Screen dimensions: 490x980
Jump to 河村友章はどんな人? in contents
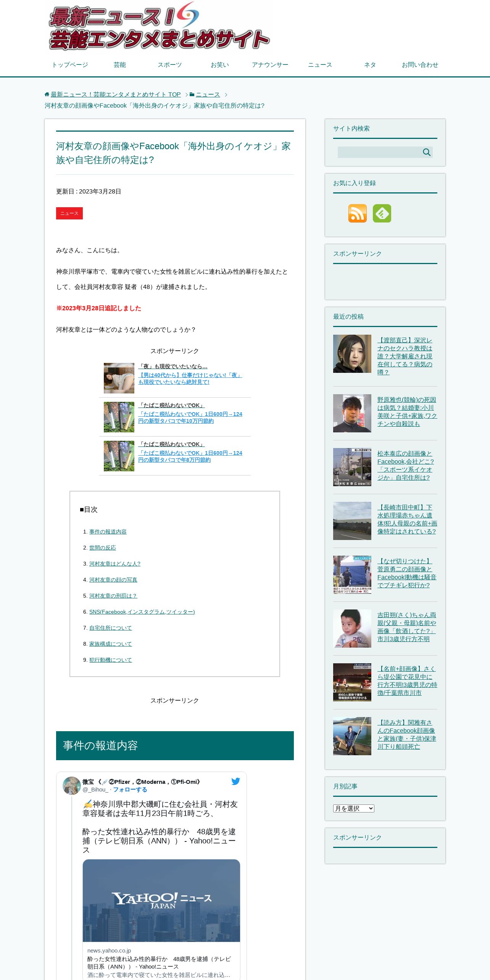(115, 564)
